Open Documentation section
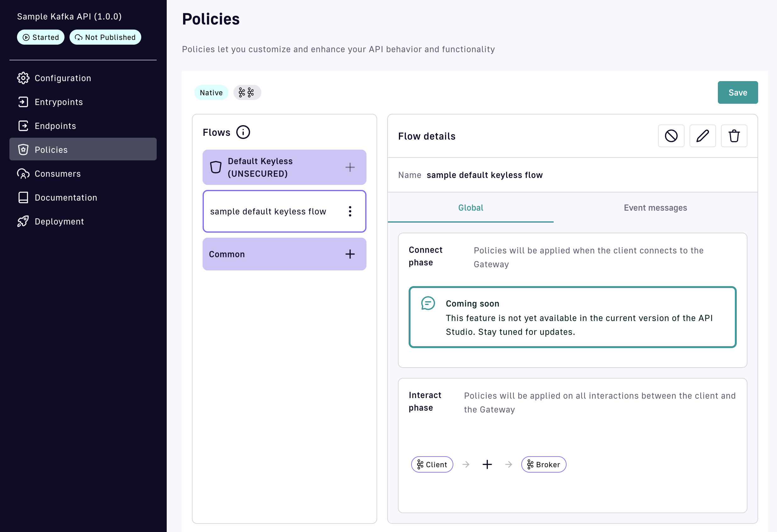Screen dimensions: 777x532 coord(66,197)
